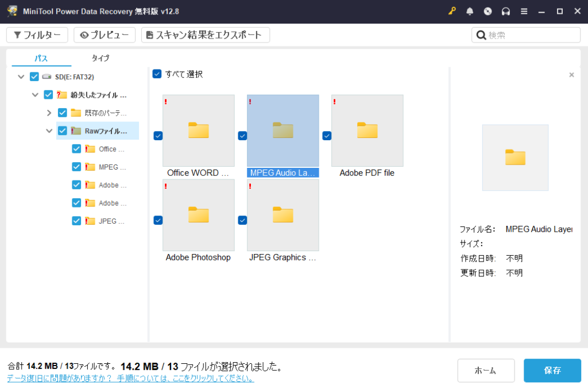Screen dimensions: 588x392
Task: Collapse the SD(E: FAT32) tree node
Action: click(x=21, y=76)
